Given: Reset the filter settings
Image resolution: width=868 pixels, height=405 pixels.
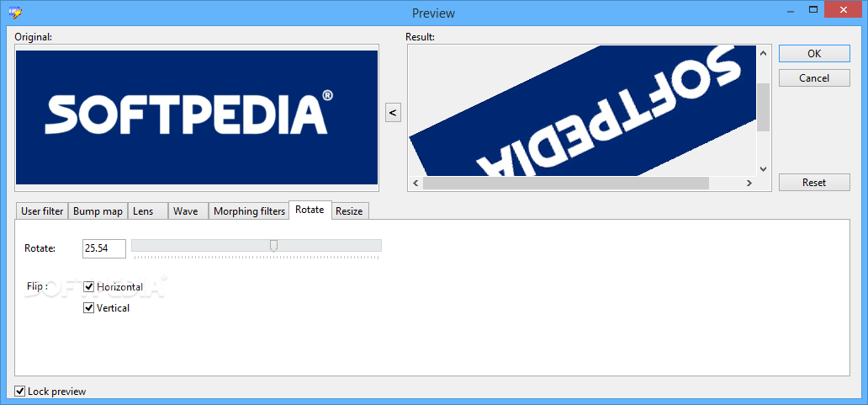Looking at the screenshot, I should coord(814,182).
